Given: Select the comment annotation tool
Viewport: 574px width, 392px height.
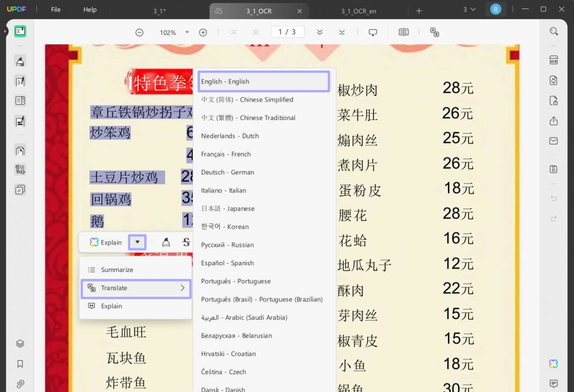Looking at the screenshot, I should [x=20, y=81].
